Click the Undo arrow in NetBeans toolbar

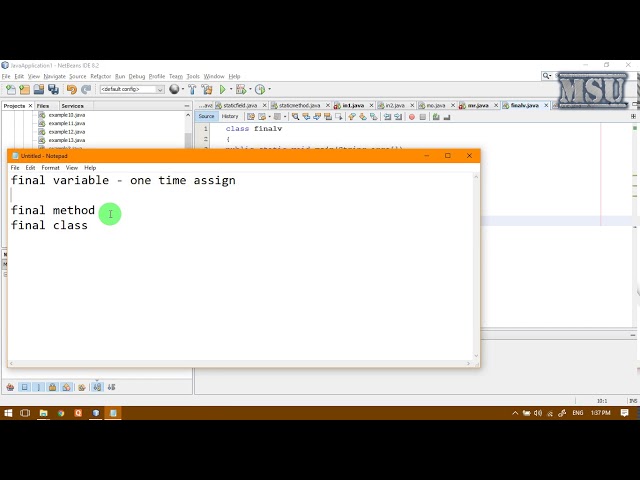point(71,89)
